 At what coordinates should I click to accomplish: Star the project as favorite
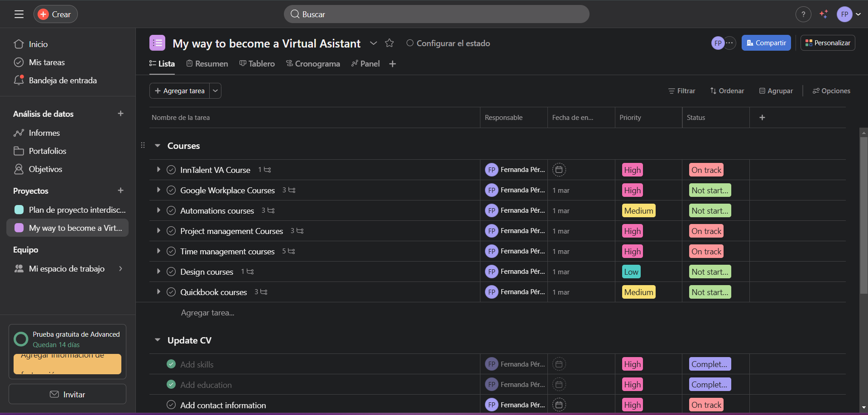tap(389, 43)
